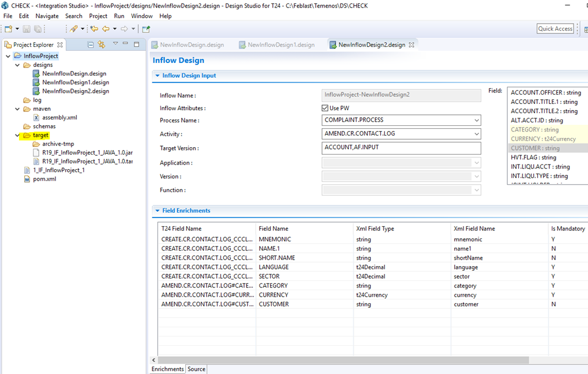Collapse the Field Enrichments section

pyautogui.click(x=156, y=211)
